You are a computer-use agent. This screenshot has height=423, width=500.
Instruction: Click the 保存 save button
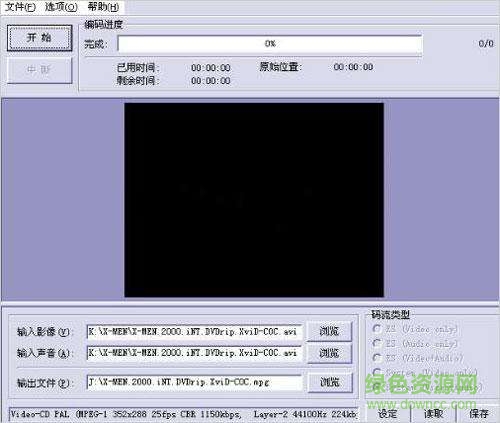[479, 414]
